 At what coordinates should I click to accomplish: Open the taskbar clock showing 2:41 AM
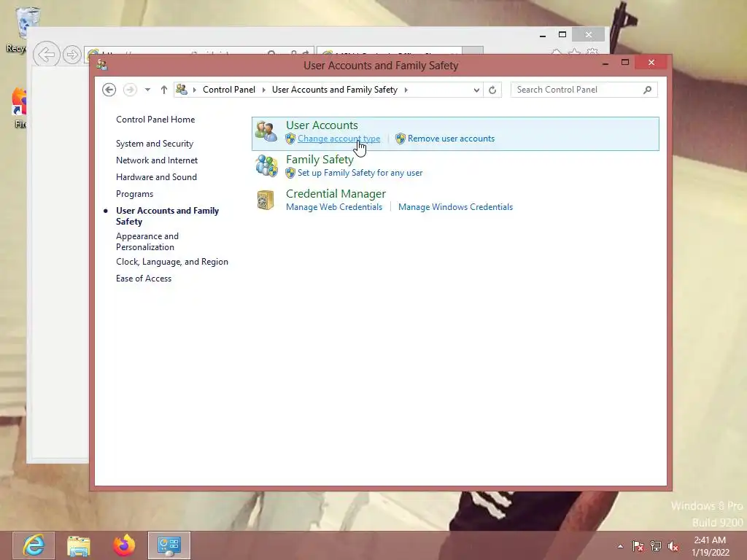711,546
